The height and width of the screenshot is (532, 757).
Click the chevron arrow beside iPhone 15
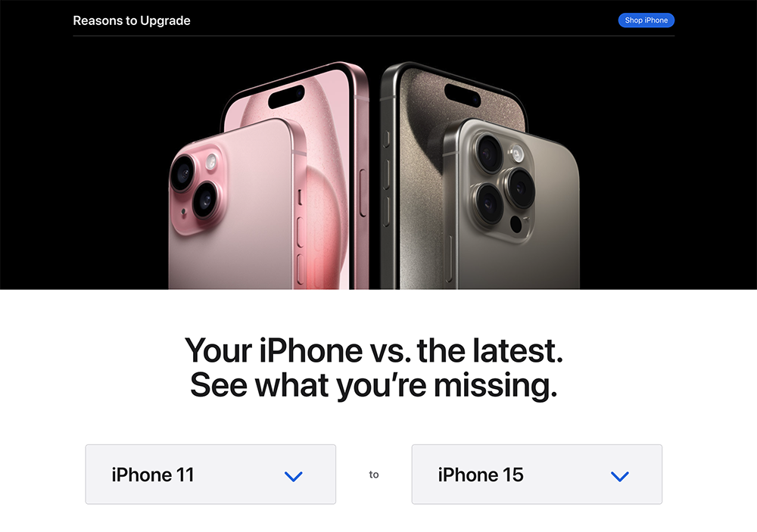click(620, 477)
